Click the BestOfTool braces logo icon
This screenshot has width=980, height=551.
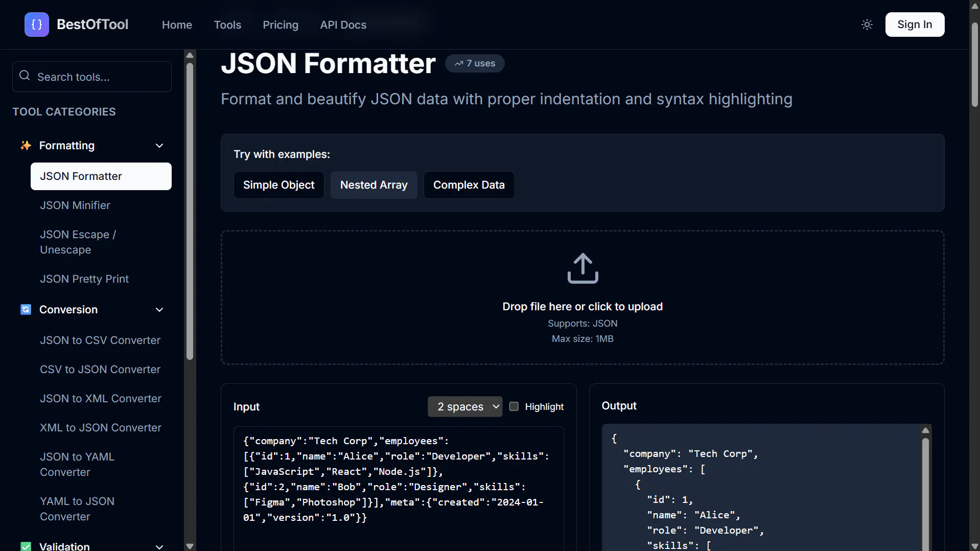coord(37,25)
